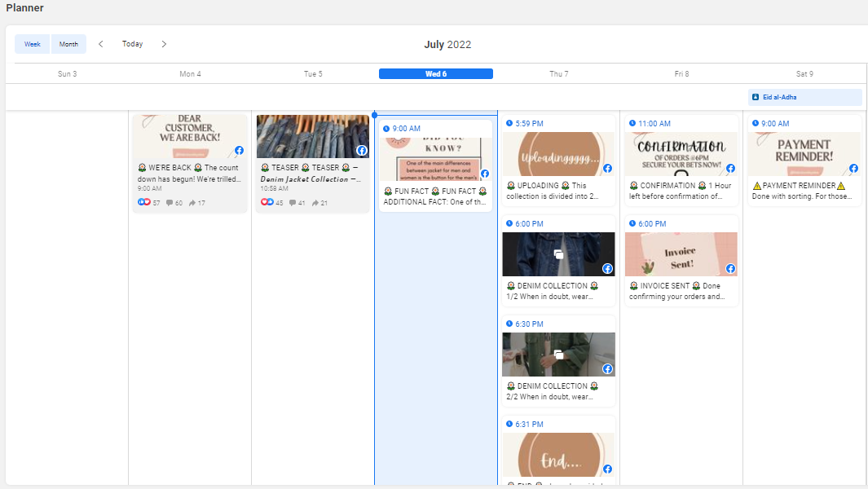Select Fri 8 day header
868x489 pixels.
tap(681, 73)
